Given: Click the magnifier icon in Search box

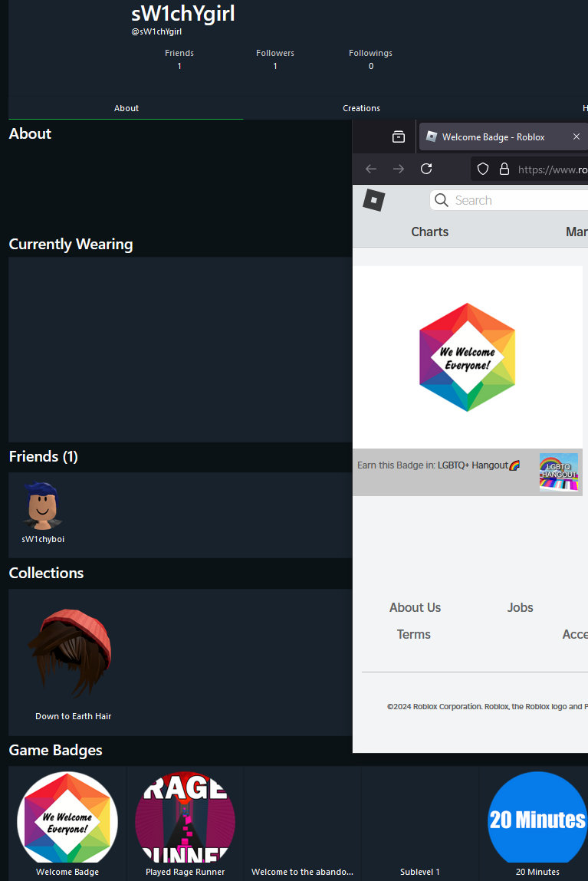Looking at the screenshot, I should [x=442, y=200].
